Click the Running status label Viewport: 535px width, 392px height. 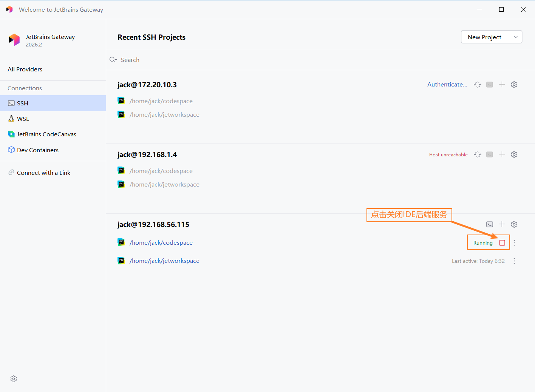tap(483, 243)
